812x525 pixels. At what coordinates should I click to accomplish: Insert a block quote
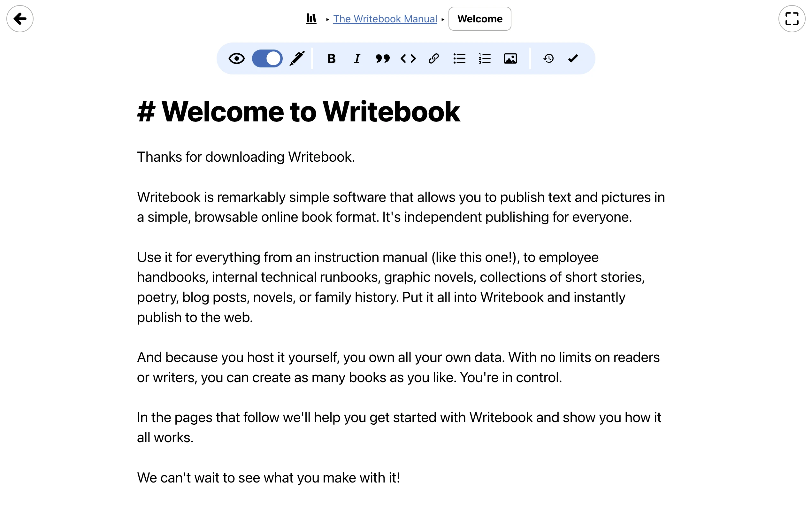(x=382, y=59)
